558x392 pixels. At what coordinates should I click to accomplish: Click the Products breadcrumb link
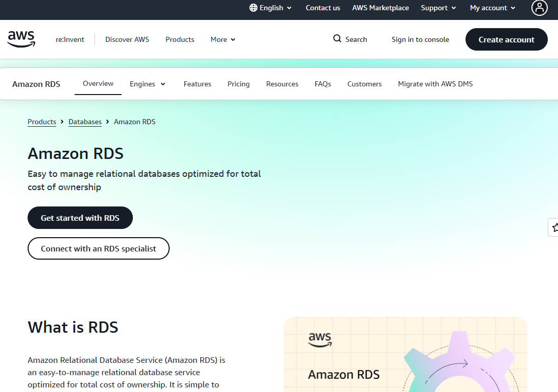(42, 122)
